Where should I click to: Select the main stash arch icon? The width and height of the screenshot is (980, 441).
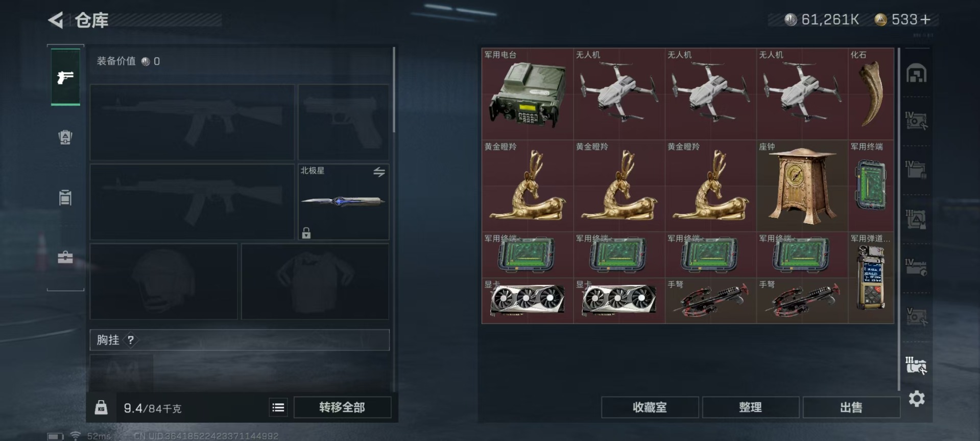click(917, 74)
